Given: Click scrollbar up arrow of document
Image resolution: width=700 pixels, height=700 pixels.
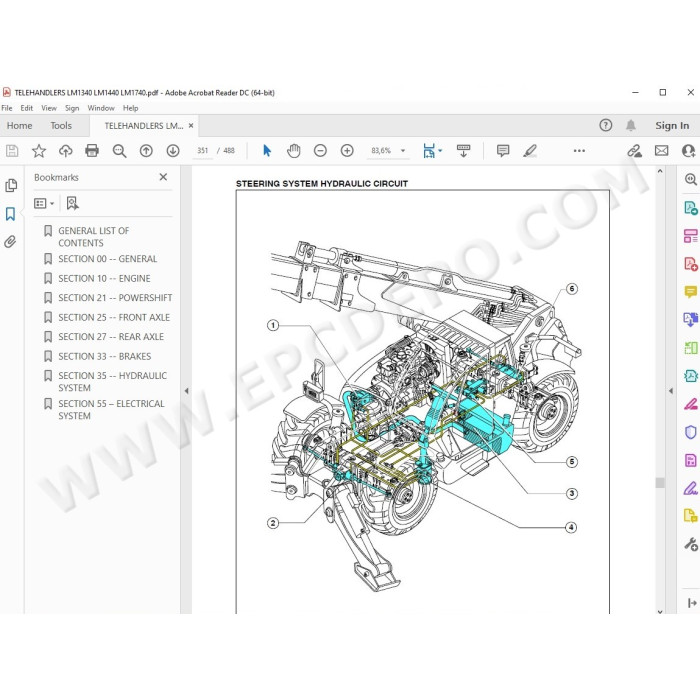Looking at the screenshot, I should click(x=660, y=171).
